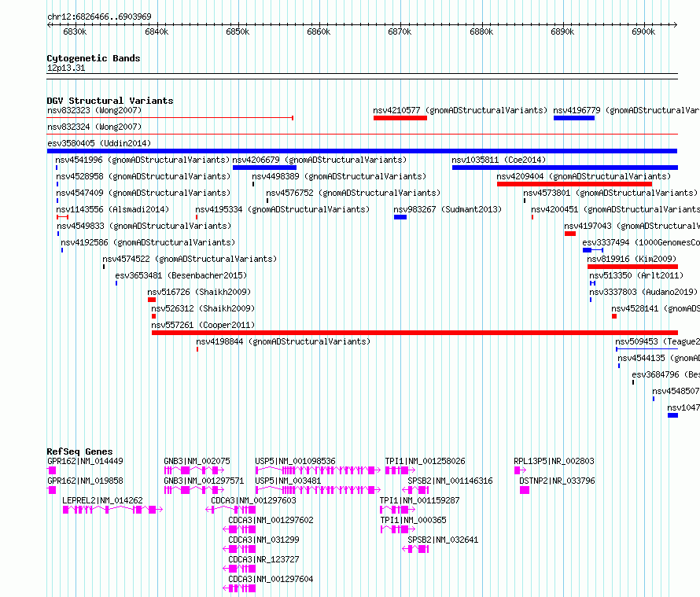700x597 pixels.
Task: Select nsv4498389 gnomAD variant label
Action: coord(339,176)
